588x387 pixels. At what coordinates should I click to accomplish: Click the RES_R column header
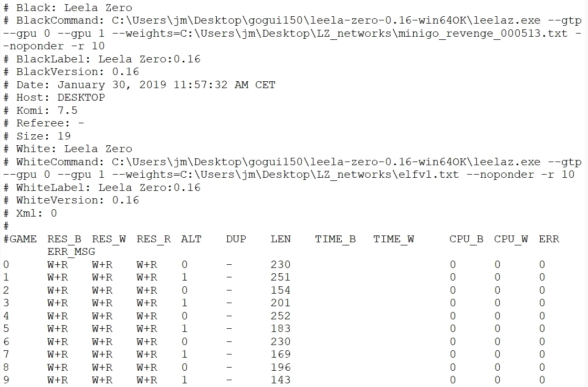click(x=153, y=239)
